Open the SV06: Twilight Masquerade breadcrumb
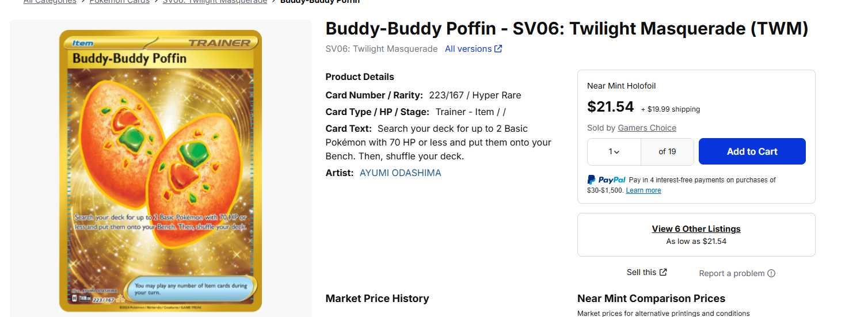This screenshot has width=868, height=317. pos(215,2)
